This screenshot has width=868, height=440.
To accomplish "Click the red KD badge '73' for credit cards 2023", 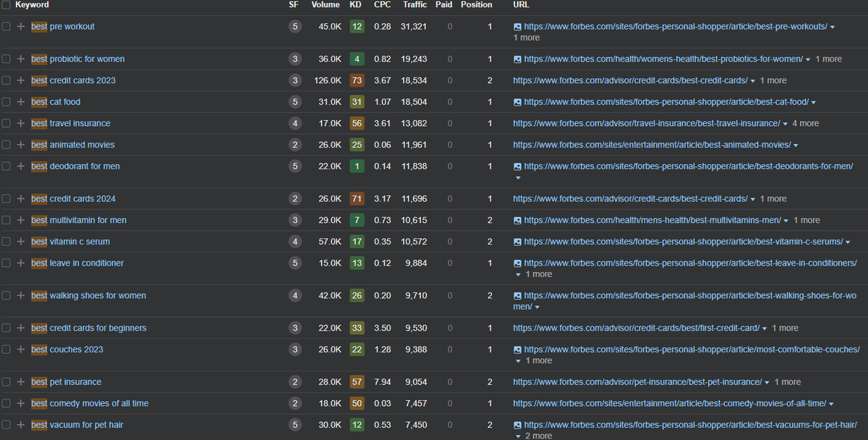I will (357, 80).
